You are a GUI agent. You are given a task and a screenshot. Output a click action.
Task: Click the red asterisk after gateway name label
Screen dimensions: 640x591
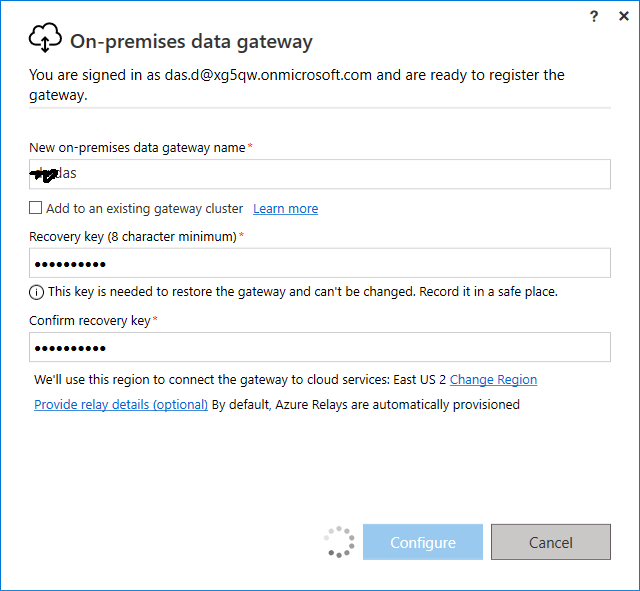pos(250,146)
